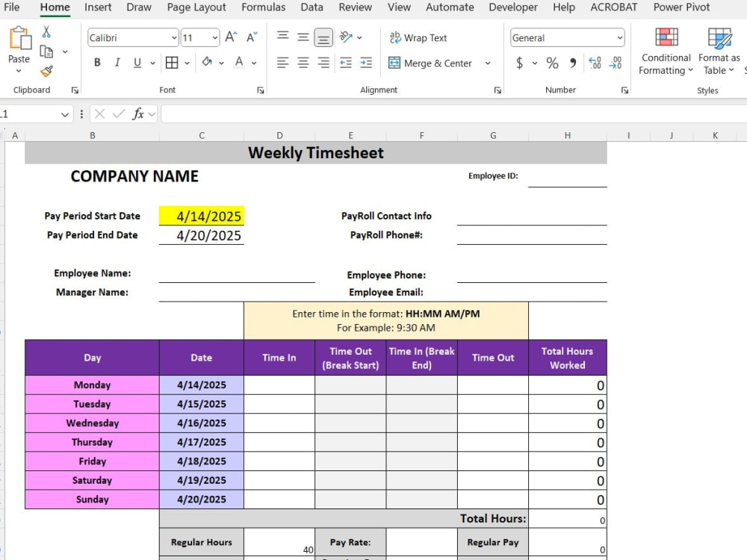Open Alignment settings dialog launcher
The width and height of the screenshot is (747, 560).
498,90
